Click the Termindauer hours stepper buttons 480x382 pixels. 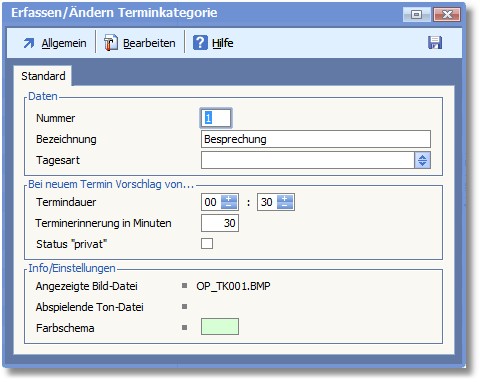pos(229,202)
